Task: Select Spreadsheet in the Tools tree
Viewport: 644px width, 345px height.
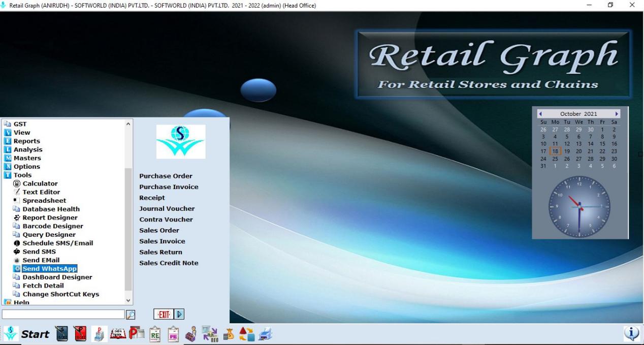Action: [x=44, y=201]
